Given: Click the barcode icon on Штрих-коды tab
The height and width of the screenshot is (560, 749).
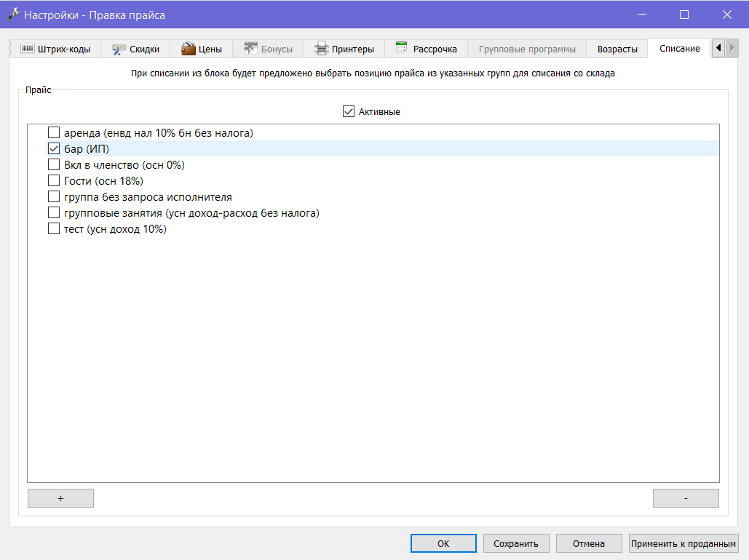Looking at the screenshot, I should click(x=27, y=49).
